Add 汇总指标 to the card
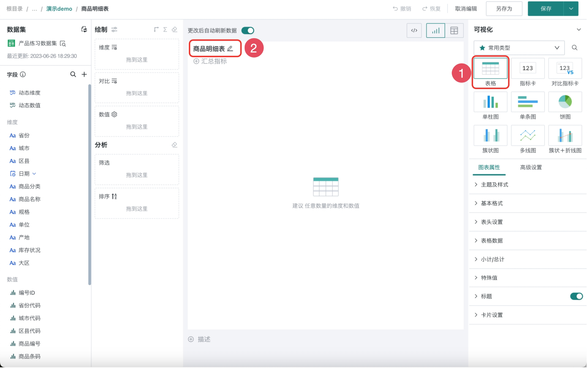Image resolution: width=588 pixels, height=368 pixels. (x=210, y=61)
